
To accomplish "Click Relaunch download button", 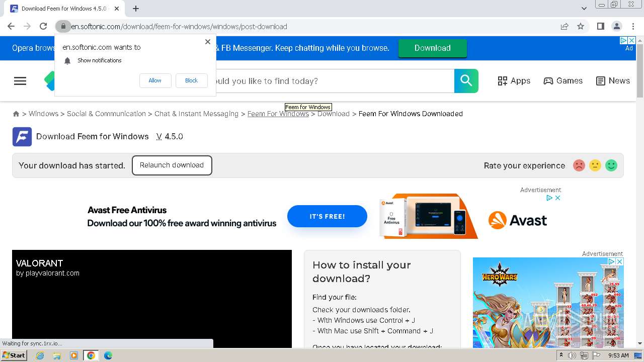I will [x=172, y=165].
